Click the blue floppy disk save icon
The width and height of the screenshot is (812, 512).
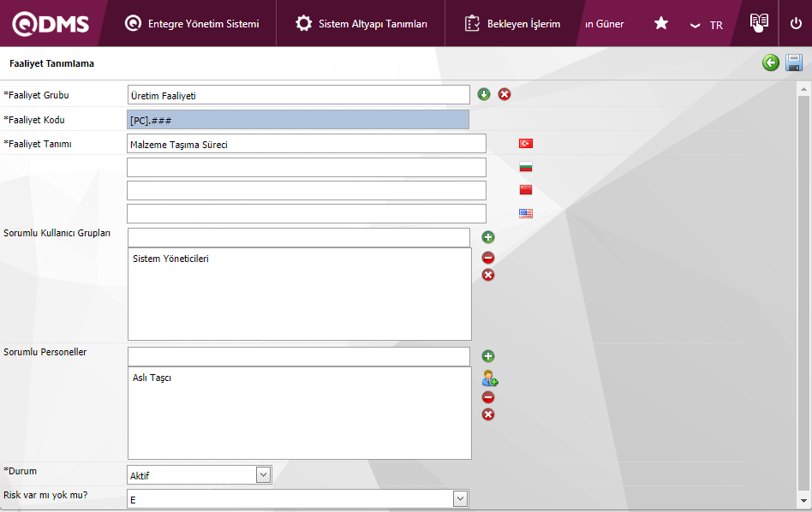(x=794, y=63)
